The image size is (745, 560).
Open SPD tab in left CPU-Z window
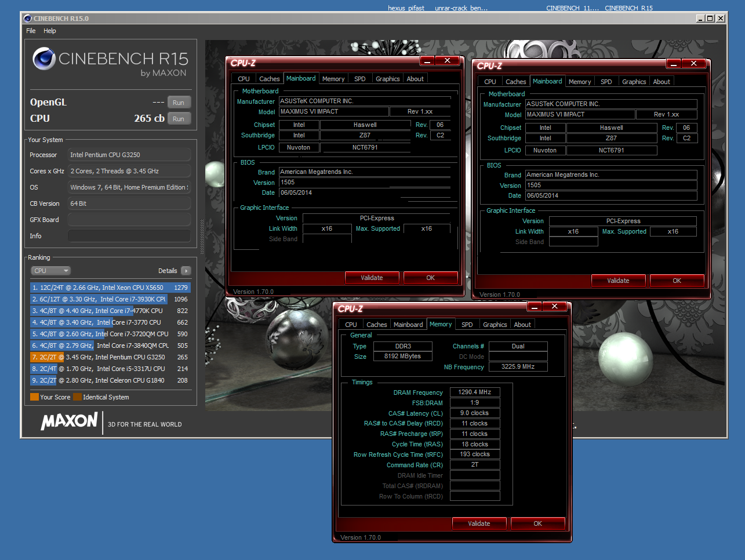point(360,79)
